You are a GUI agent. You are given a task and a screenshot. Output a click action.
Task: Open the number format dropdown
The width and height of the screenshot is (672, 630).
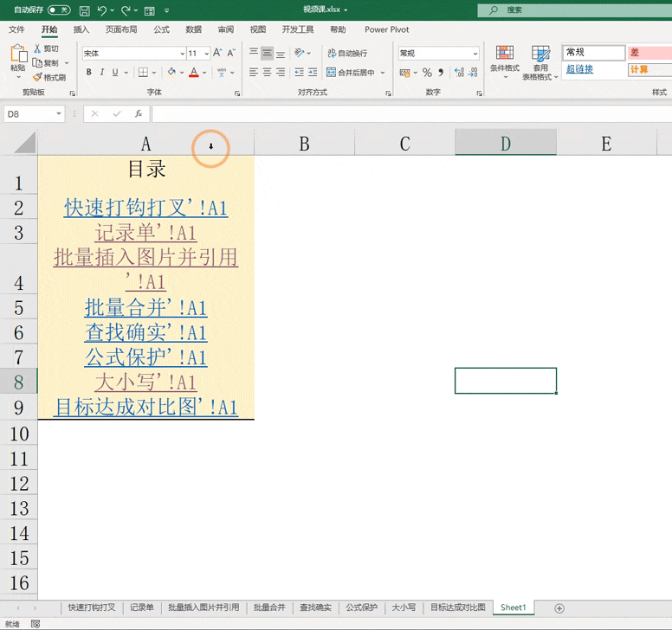tap(475, 53)
